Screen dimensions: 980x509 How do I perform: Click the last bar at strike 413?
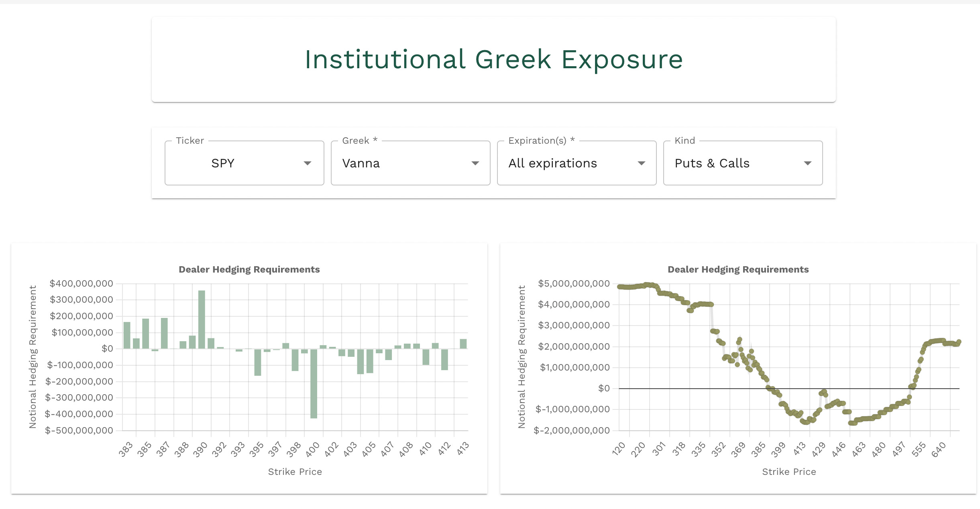pyautogui.click(x=463, y=344)
